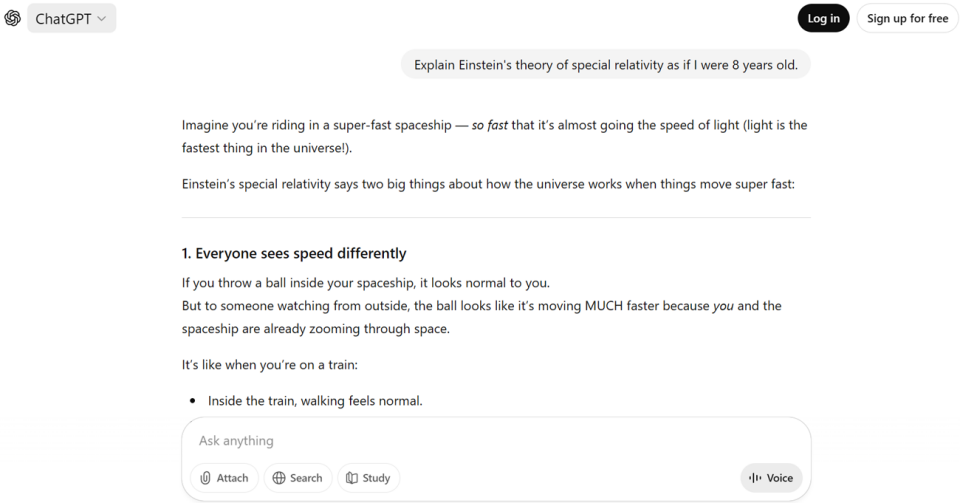Click the line 'It's like when you're on a train'
The height and width of the screenshot is (503, 960).
tap(277, 365)
